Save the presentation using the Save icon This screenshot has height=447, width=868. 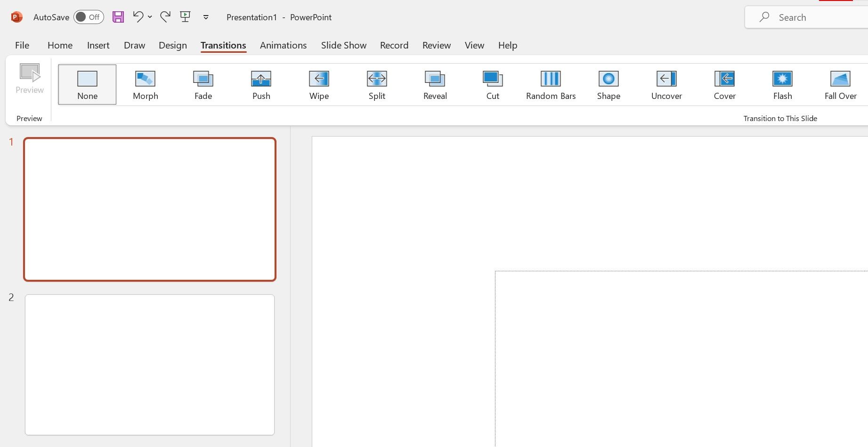click(x=118, y=16)
